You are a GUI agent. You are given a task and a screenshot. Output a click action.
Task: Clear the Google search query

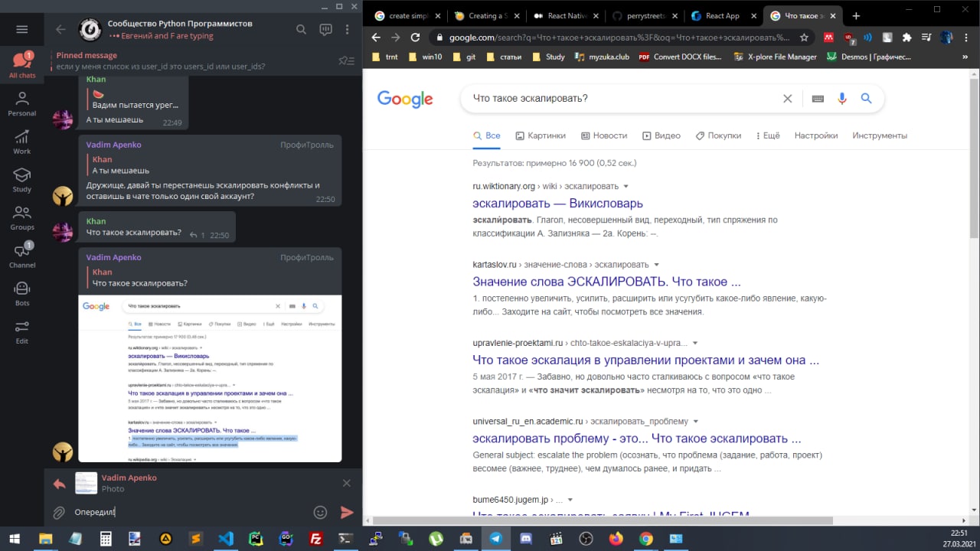(x=787, y=99)
